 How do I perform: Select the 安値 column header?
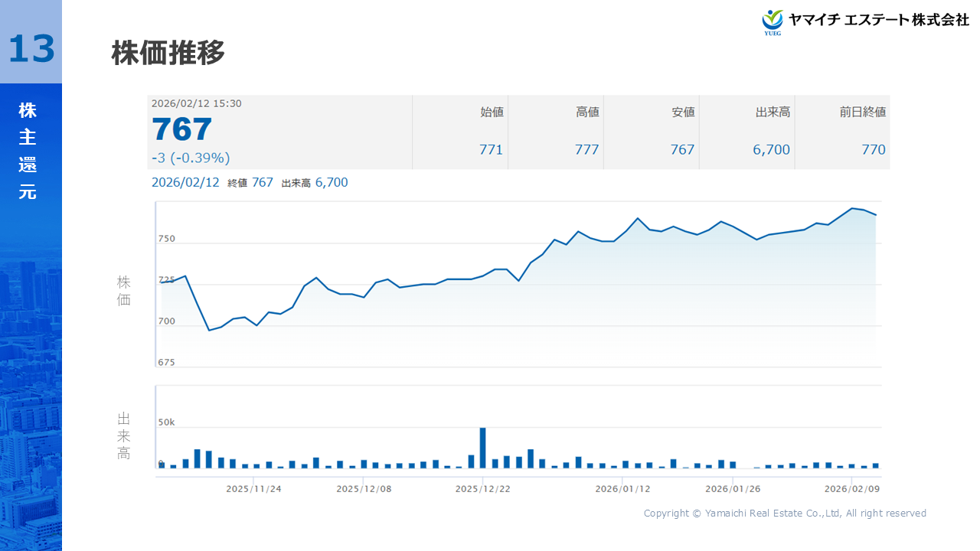(x=683, y=112)
